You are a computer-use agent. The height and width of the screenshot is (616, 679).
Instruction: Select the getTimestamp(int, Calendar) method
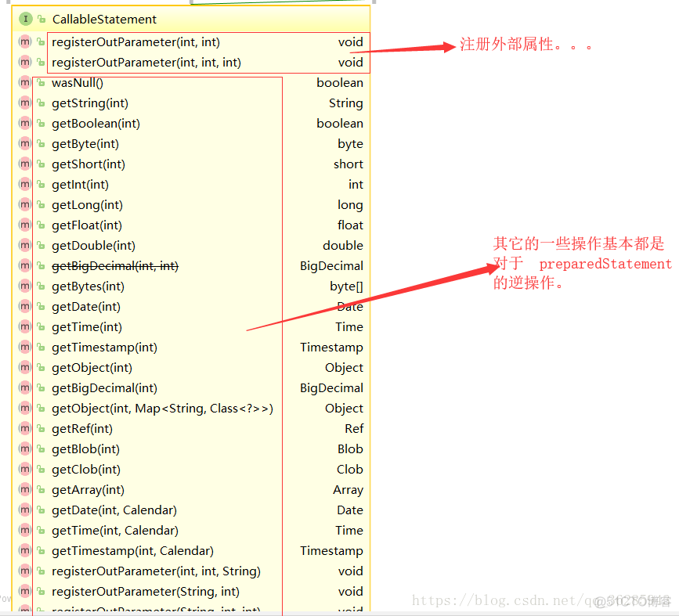(133, 550)
